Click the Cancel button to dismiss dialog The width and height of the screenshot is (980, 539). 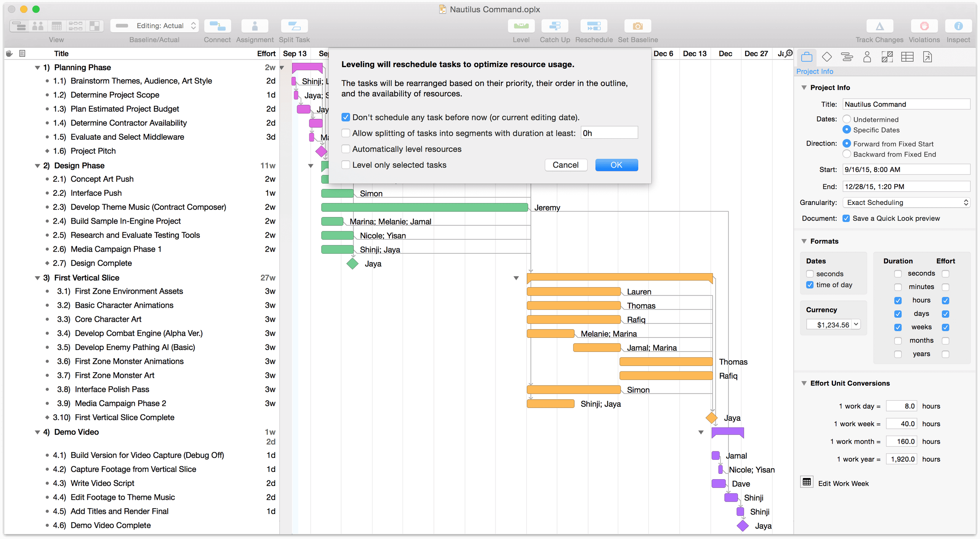pyautogui.click(x=566, y=165)
